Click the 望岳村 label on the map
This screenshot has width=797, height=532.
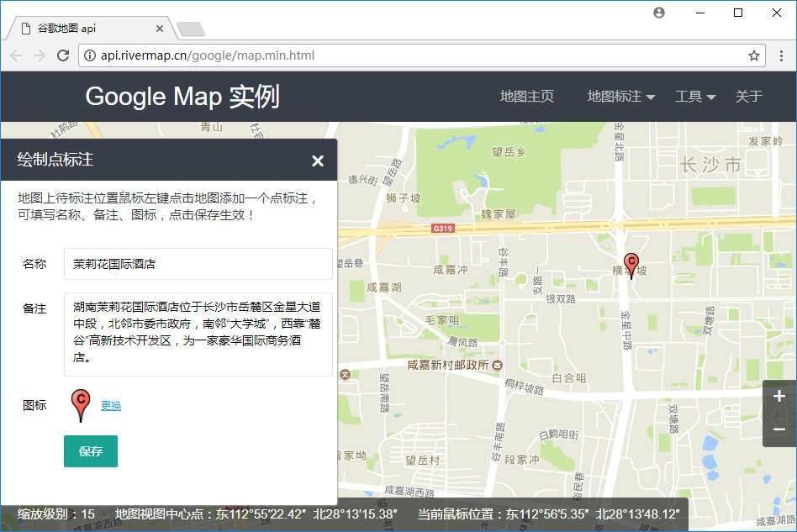pyautogui.click(x=422, y=461)
